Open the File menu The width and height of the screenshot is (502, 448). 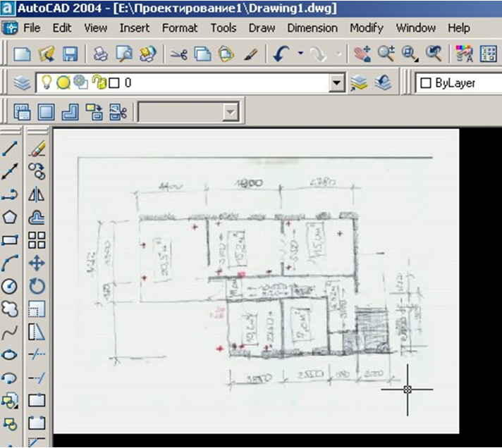32,28
